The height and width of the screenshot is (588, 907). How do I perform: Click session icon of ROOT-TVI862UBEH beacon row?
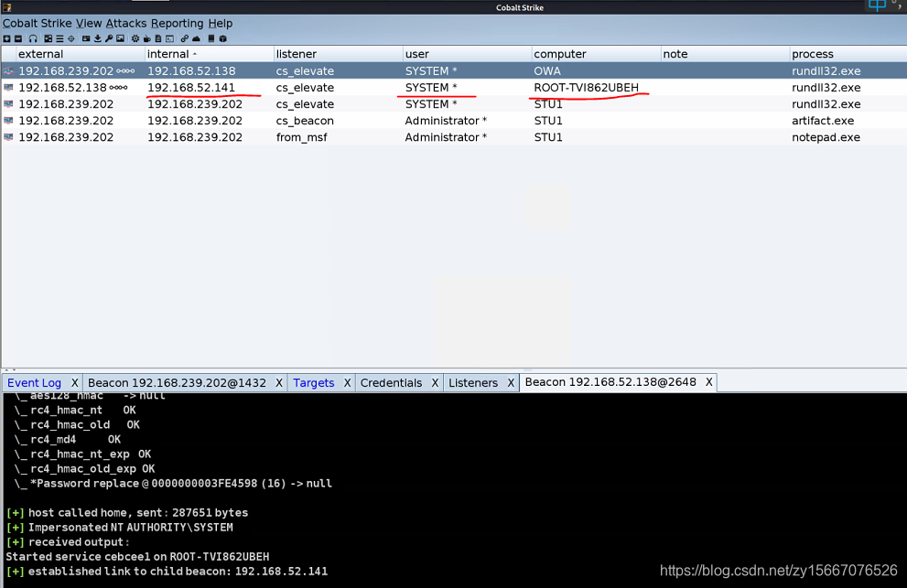[x=8, y=88]
